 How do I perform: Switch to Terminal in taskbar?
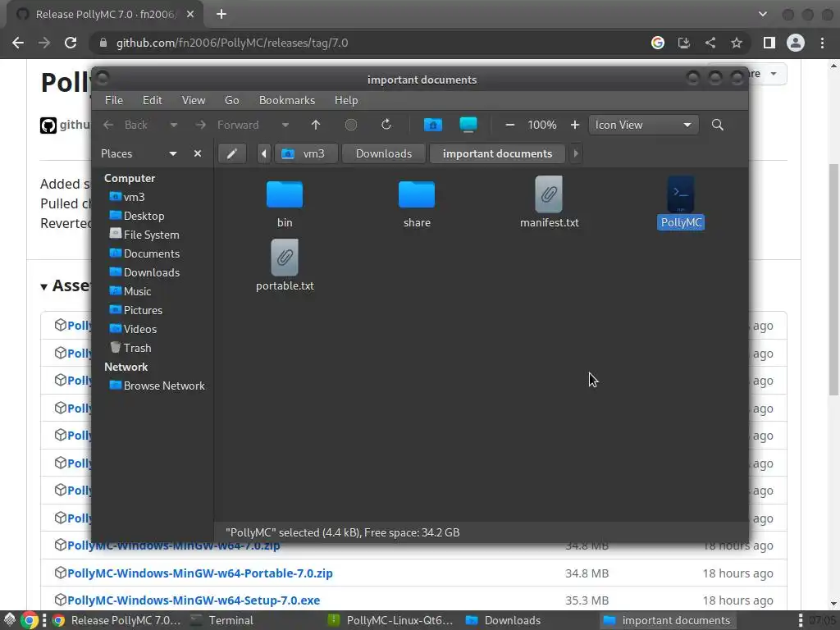(222, 620)
